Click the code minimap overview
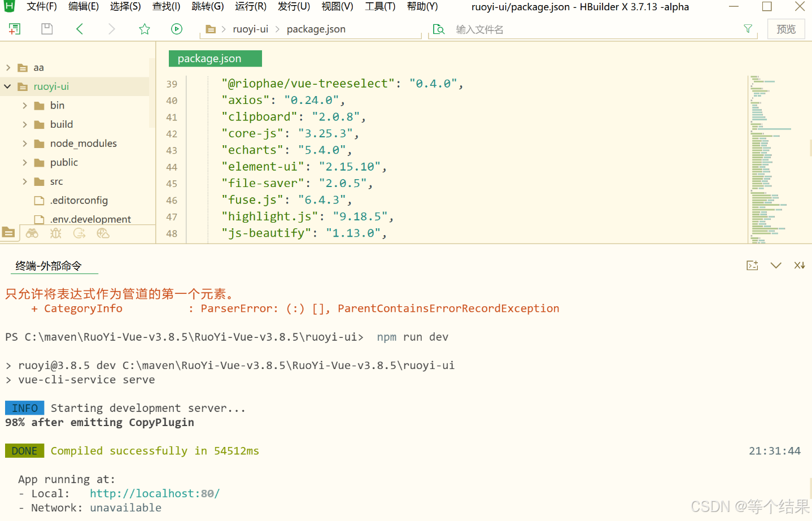Screen dimensions: 812x521 coord(771,158)
